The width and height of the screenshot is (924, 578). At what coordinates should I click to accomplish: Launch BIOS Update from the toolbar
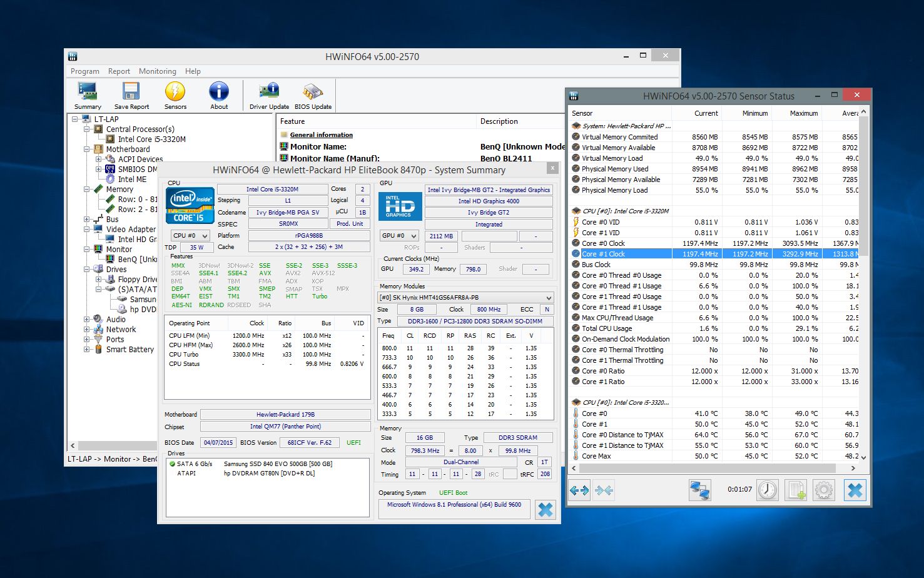tap(313, 96)
